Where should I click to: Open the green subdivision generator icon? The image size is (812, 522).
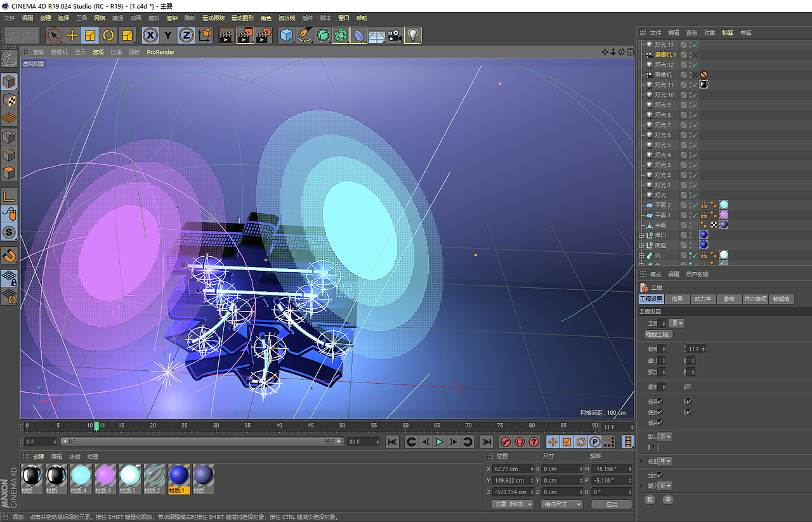click(x=323, y=36)
